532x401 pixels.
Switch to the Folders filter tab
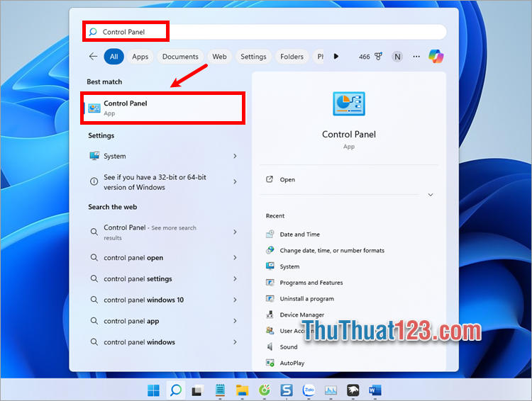[x=292, y=57]
